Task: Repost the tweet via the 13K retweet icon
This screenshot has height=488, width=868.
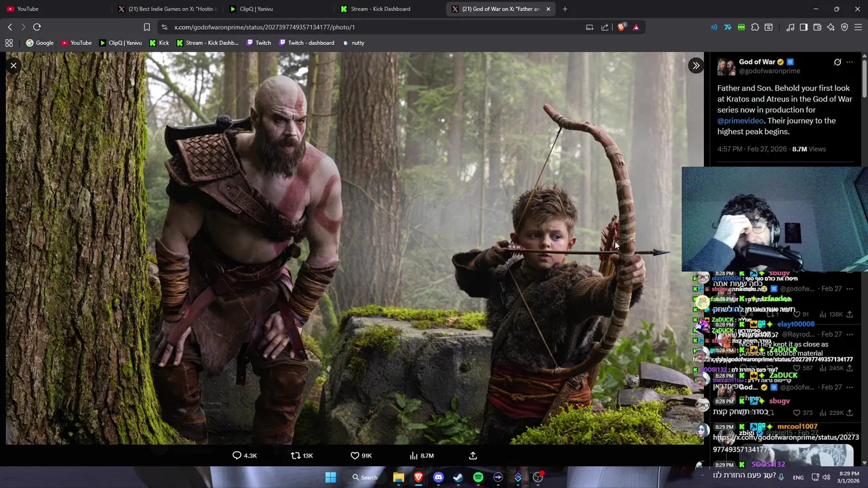Action: pos(302,455)
